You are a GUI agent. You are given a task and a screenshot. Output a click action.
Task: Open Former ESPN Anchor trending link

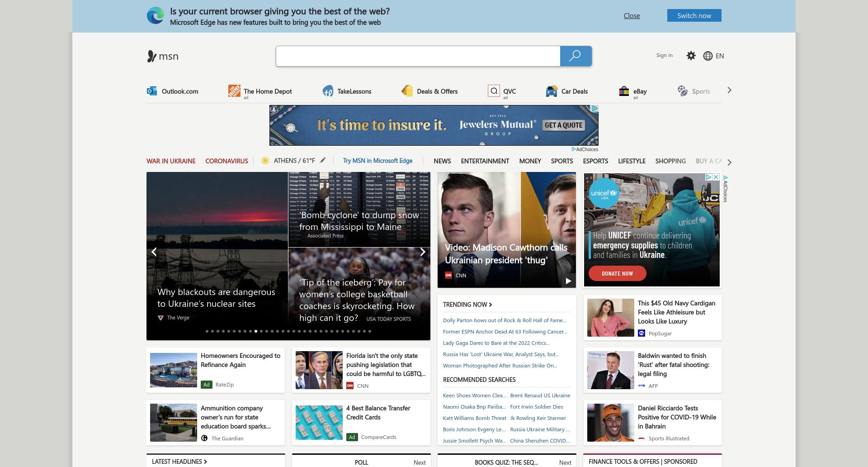[505, 332]
